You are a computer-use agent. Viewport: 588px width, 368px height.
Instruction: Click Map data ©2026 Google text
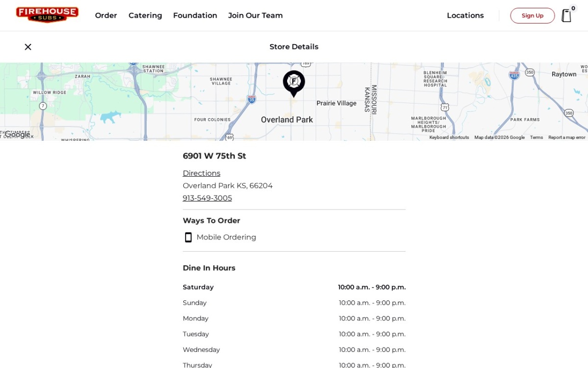point(499,137)
